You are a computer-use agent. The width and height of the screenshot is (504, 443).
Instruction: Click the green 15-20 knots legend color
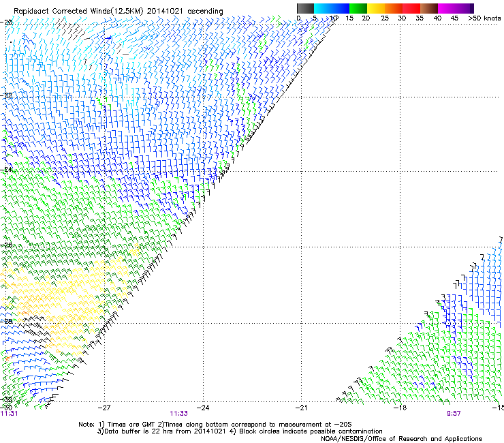[x=358, y=8]
